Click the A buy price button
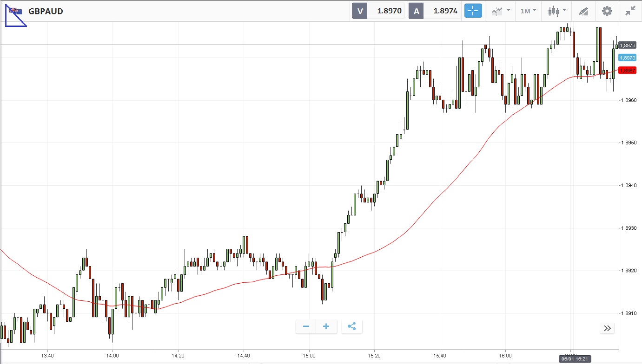The image size is (642, 364). (x=435, y=11)
